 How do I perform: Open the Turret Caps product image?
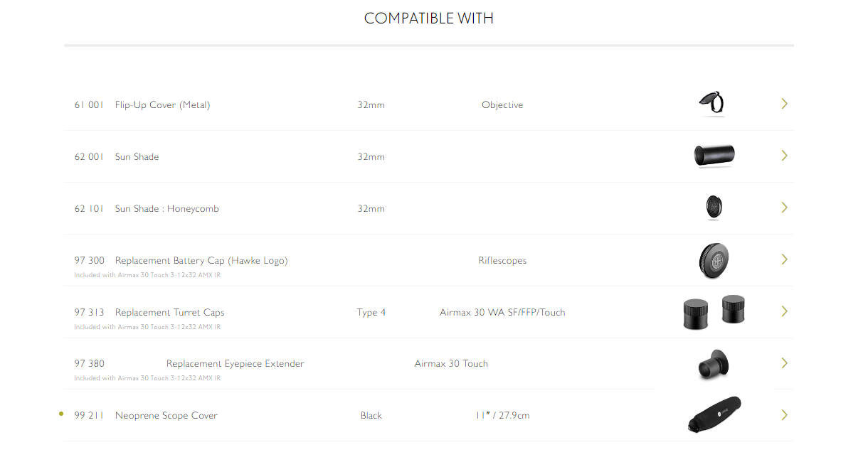714,312
